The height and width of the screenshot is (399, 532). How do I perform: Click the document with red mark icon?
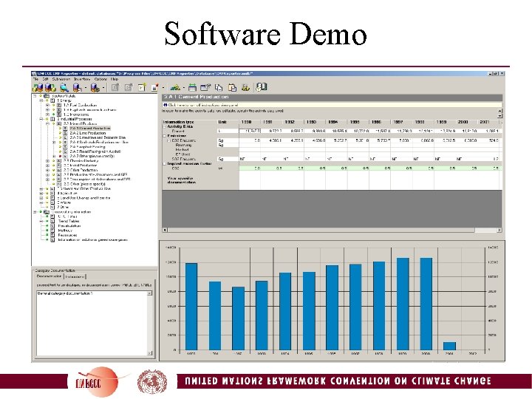tap(154, 87)
